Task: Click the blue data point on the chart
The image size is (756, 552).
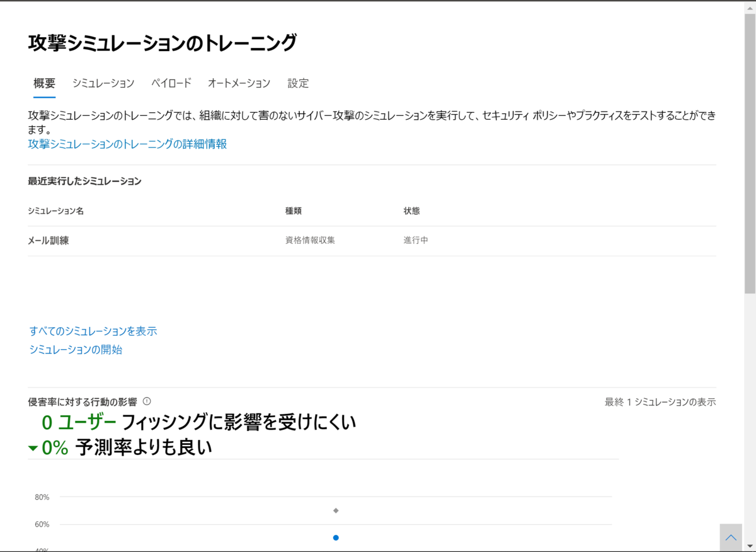Action: pos(336,538)
